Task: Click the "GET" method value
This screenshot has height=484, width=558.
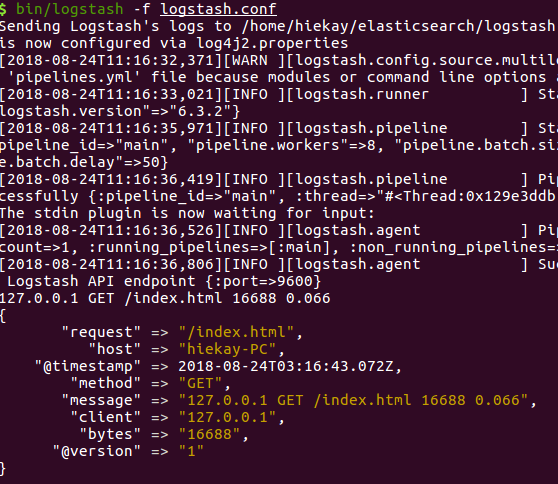Action: [x=200, y=383]
